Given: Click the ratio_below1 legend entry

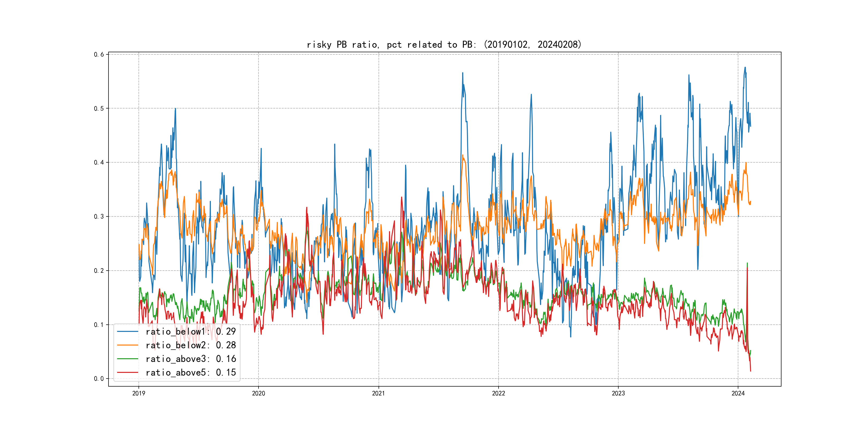Looking at the screenshot, I should (x=190, y=332).
